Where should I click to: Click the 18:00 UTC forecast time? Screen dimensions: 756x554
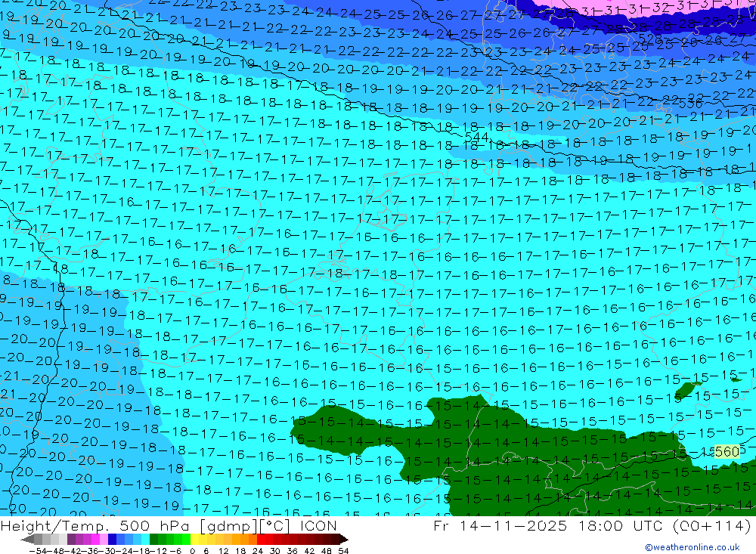pyautogui.click(x=620, y=525)
